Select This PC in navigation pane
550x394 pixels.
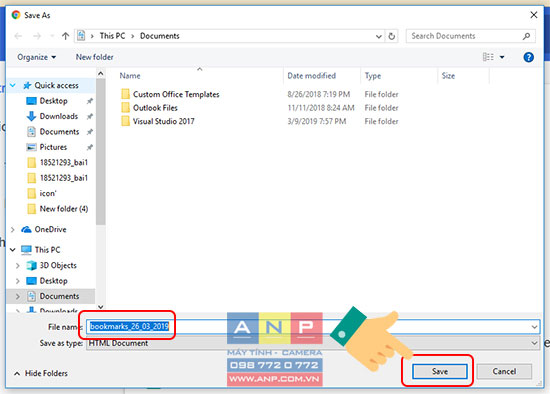[47, 250]
